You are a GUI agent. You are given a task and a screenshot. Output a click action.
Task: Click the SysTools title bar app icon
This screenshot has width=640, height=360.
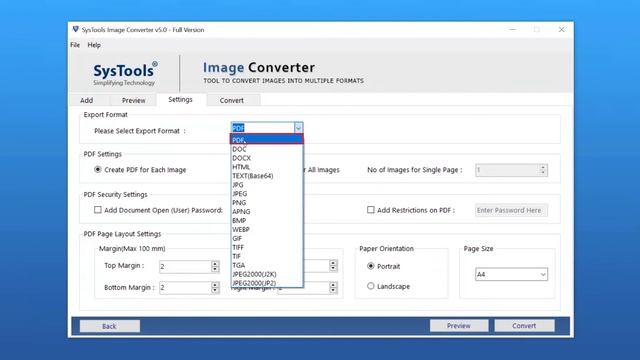pos(76,29)
